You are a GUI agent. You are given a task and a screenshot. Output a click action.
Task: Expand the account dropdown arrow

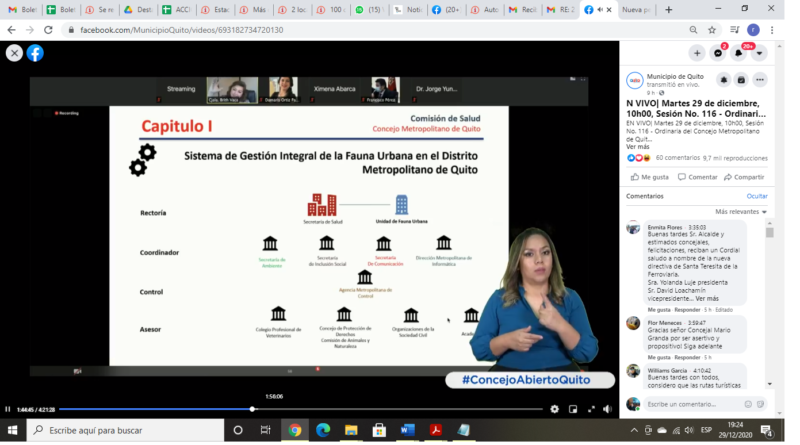pyautogui.click(x=759, y=53)
